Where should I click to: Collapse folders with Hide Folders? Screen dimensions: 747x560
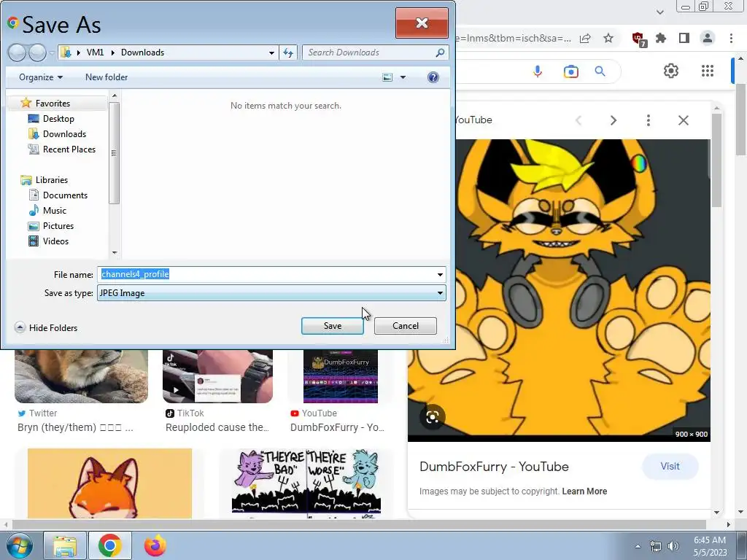[x=46, y=327]
